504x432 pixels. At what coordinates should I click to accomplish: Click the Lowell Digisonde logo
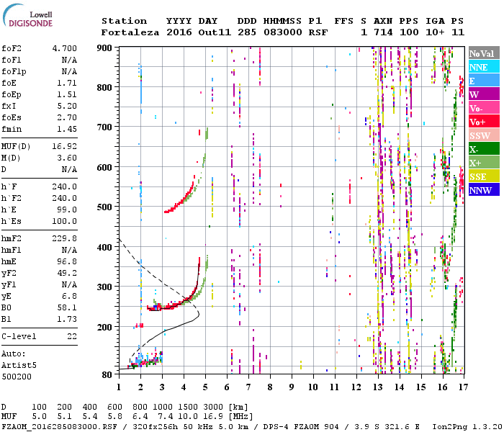(27, 15)
